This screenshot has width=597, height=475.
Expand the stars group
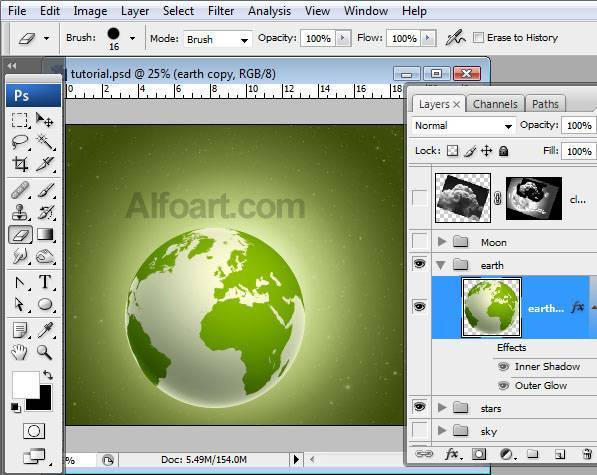442,408
